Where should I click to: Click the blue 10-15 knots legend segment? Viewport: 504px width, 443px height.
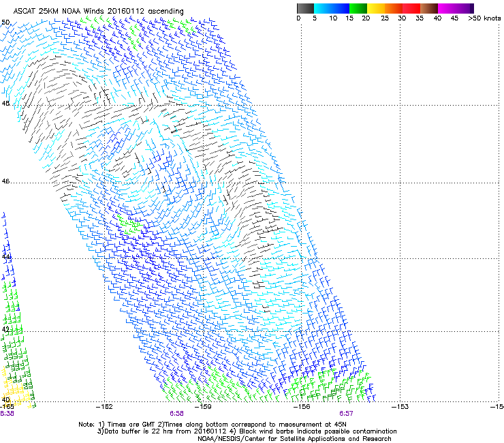(341, 8)
